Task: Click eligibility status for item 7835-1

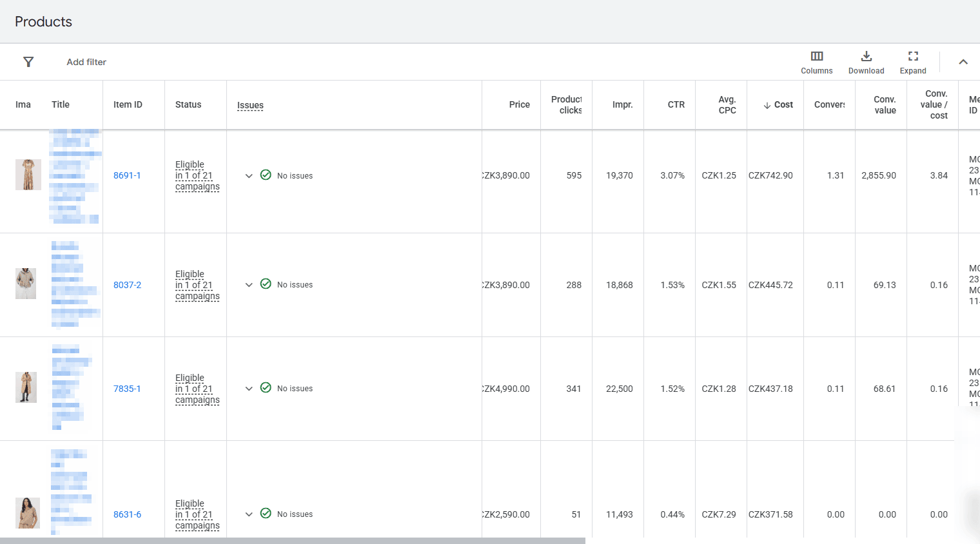Action: [197, 389]
